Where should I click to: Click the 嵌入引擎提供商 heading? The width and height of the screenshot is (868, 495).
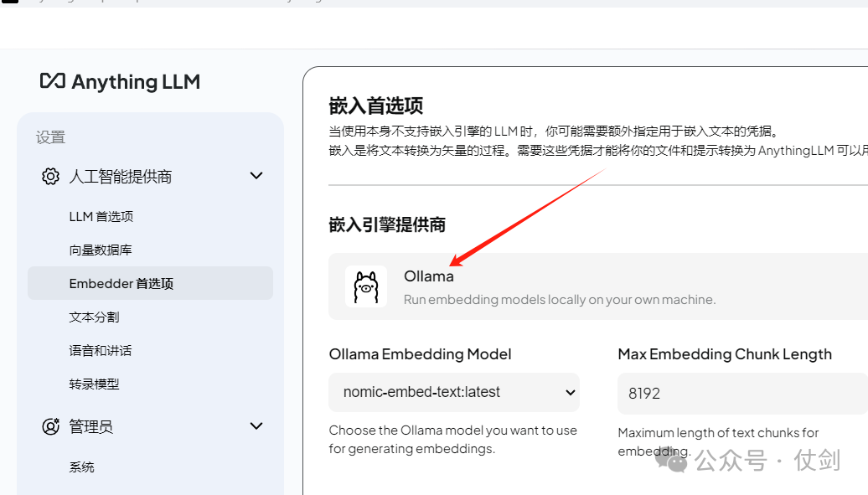387,224
